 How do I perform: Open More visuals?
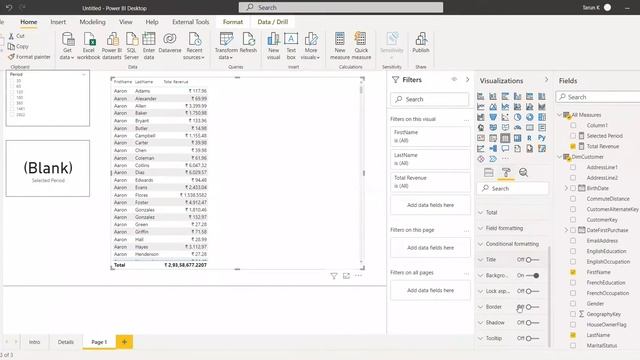311,46
